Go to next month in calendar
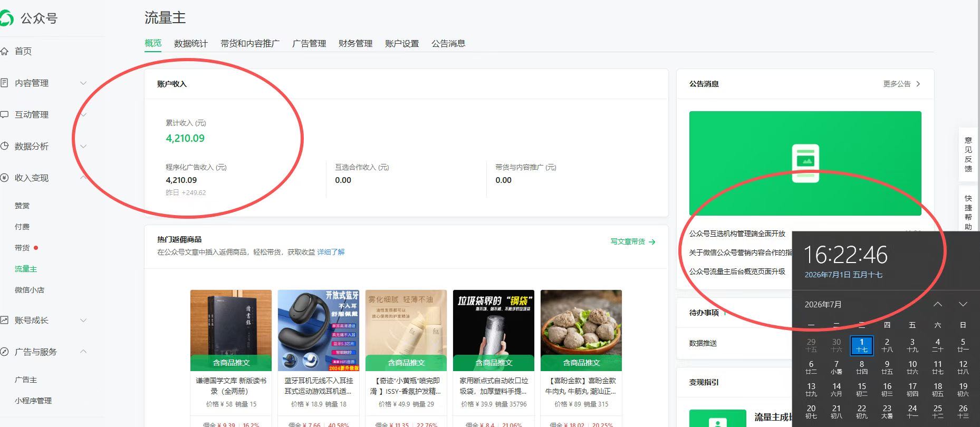 point(963,304)
